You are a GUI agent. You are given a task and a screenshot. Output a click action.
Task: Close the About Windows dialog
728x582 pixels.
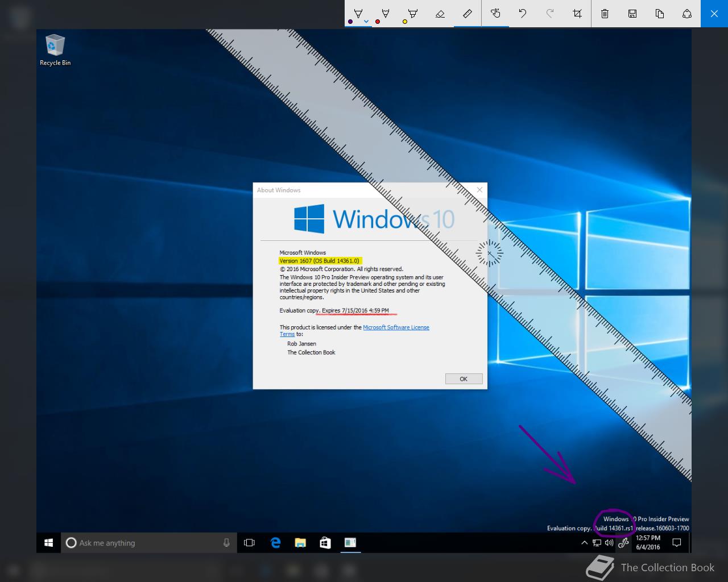479,190
